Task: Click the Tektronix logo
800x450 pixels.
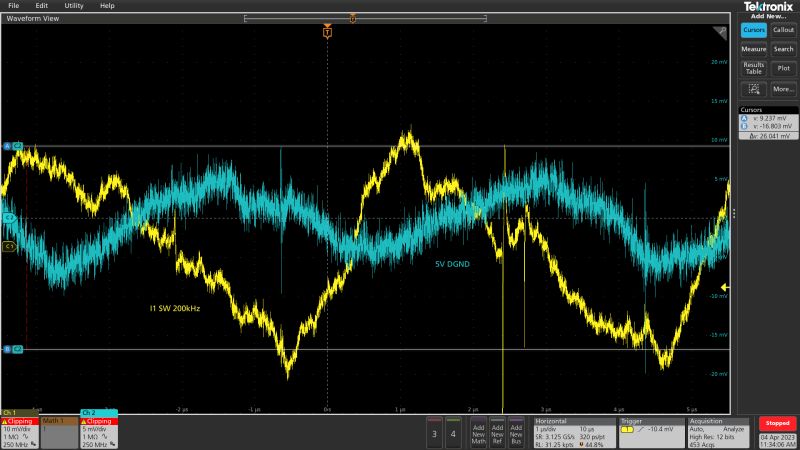Action: tap(768, 7)
